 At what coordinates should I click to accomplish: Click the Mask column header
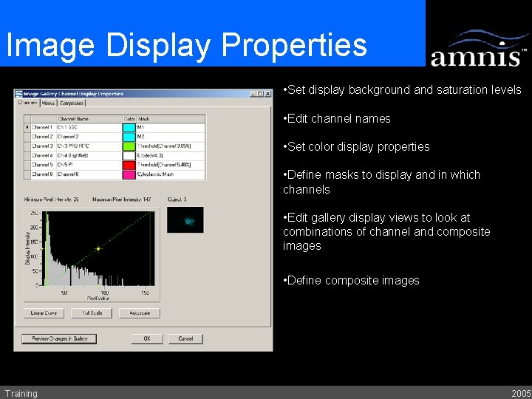point(171,119)
